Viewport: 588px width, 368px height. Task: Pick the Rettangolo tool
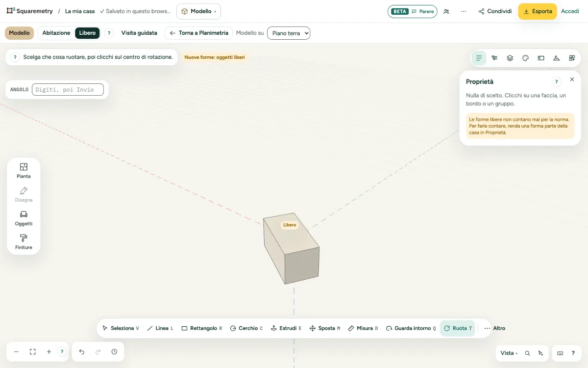(x=202, y=328)
